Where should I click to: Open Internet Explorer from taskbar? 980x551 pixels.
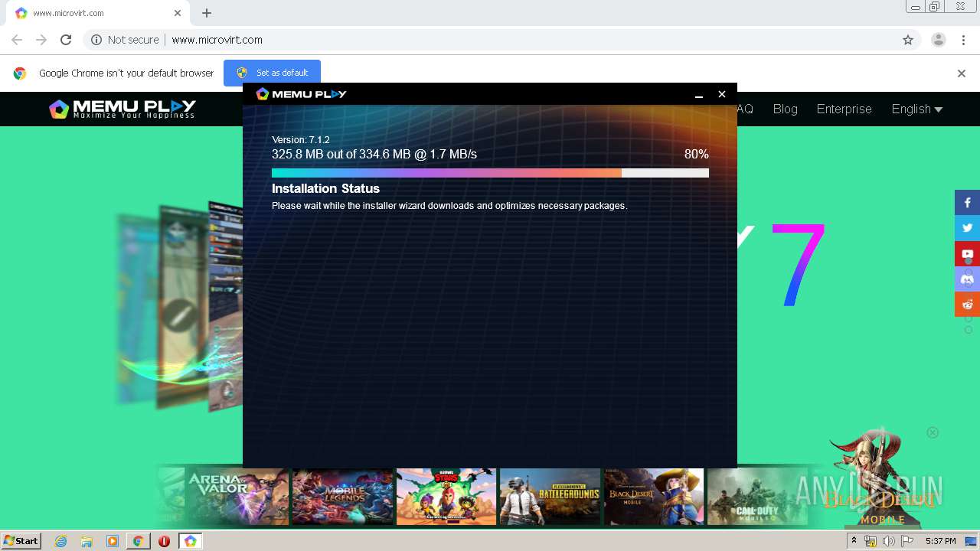point(60,541)
